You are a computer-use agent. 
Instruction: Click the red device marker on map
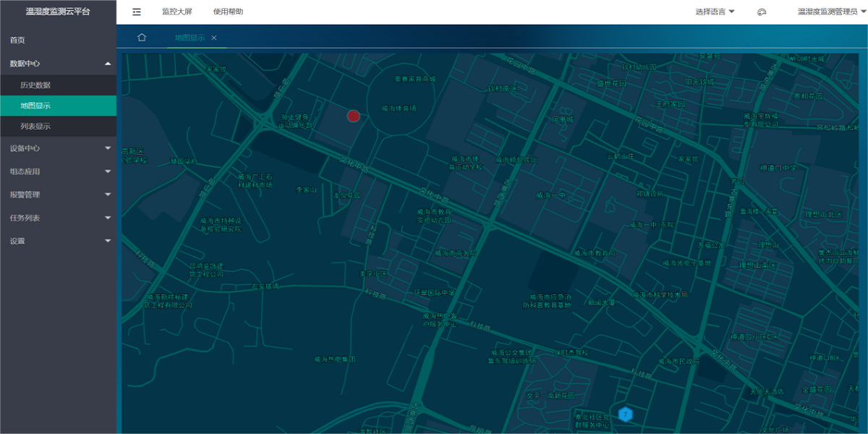click(x=353, y=116)
